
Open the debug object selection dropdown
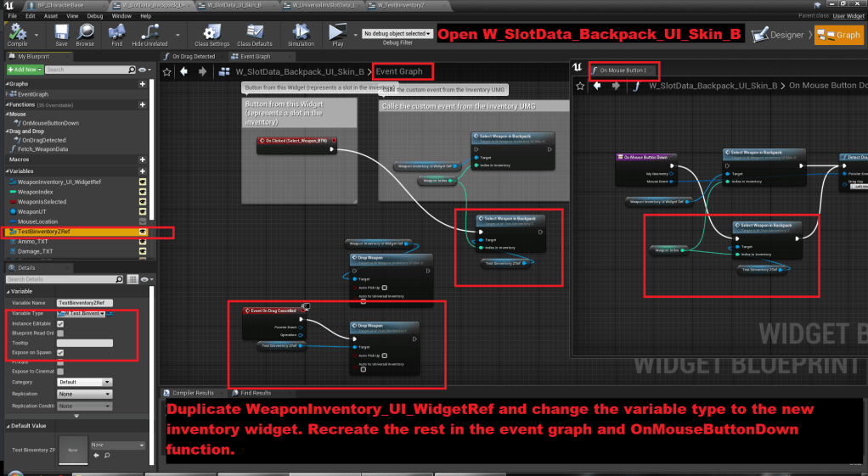tap(396, 33)
